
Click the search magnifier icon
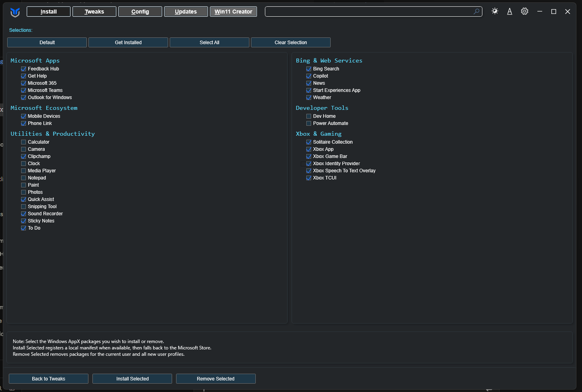coord(476,12)
